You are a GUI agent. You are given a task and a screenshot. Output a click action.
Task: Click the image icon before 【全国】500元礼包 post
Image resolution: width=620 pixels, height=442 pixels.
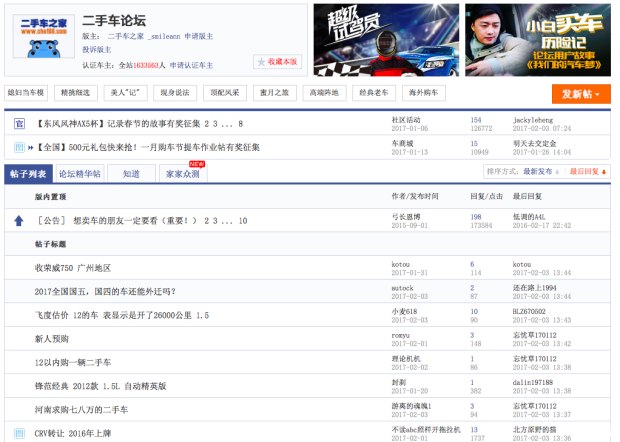point(19,147)
